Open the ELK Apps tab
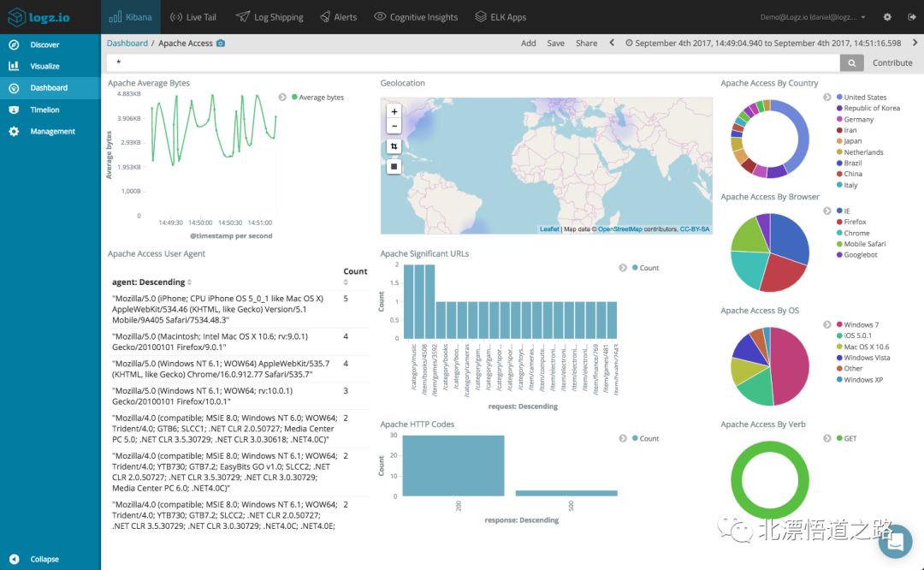Image resolution: width=924 pixels, height=570 pixels. coord(500,17)
